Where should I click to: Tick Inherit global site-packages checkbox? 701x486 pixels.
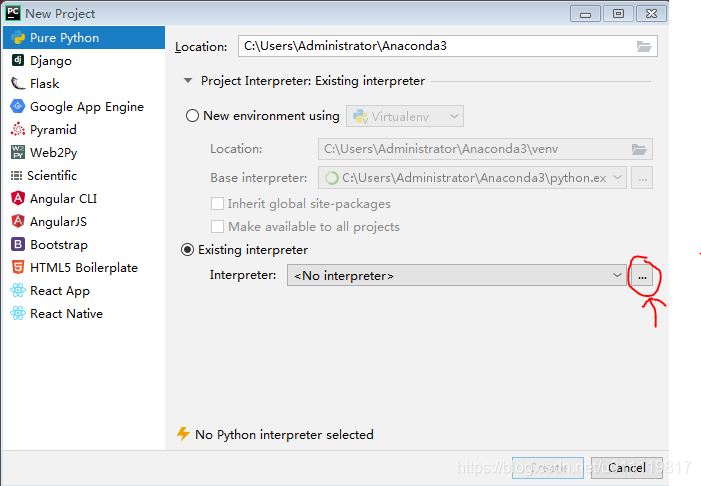click(217, 203)
